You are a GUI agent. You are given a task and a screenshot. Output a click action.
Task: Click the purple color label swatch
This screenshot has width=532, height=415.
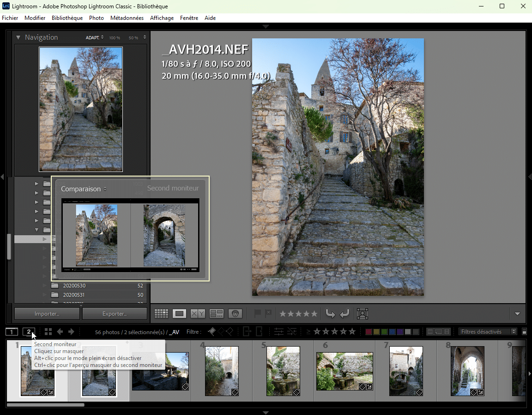pos(400,331)
